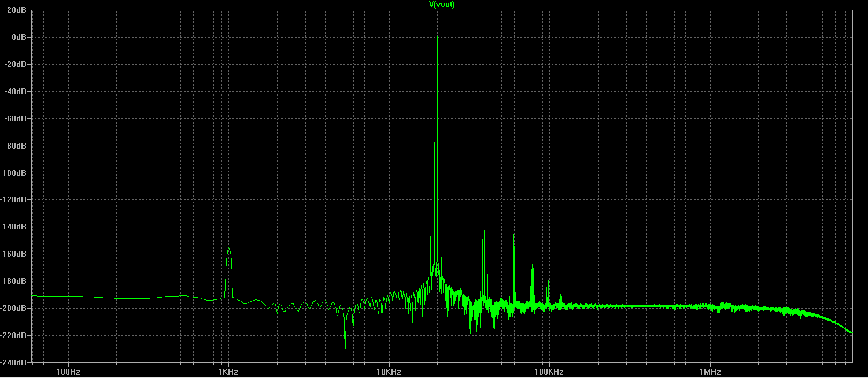Select the -20dB axis label
Image resolution: width=868 pixels, height=378 pixels.
17,64
